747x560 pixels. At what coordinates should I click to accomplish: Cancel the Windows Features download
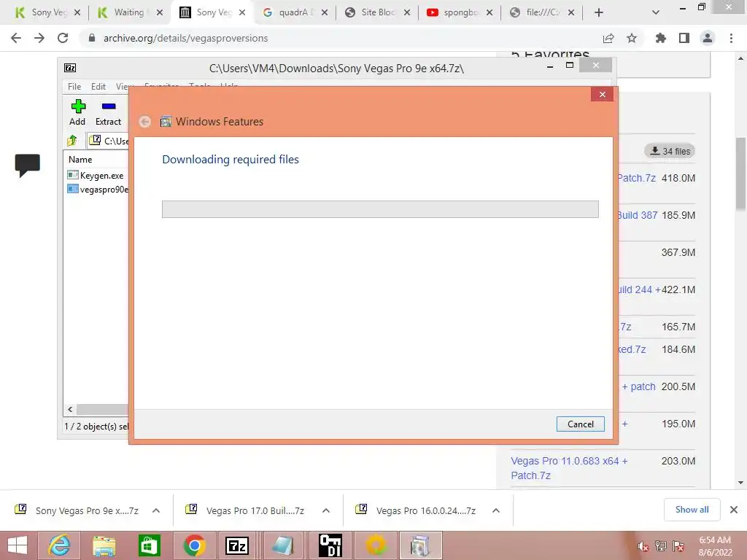pos(580,424)
